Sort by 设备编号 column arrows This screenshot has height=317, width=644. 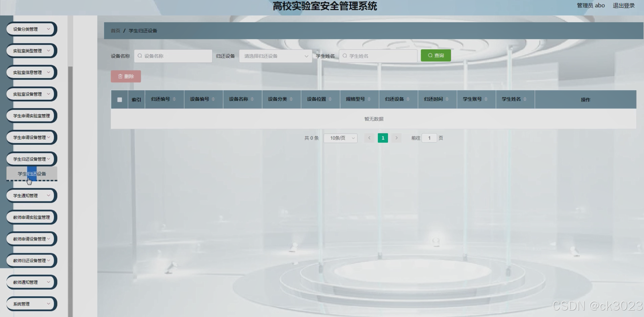pyautogui.click(x=213, y=99)
